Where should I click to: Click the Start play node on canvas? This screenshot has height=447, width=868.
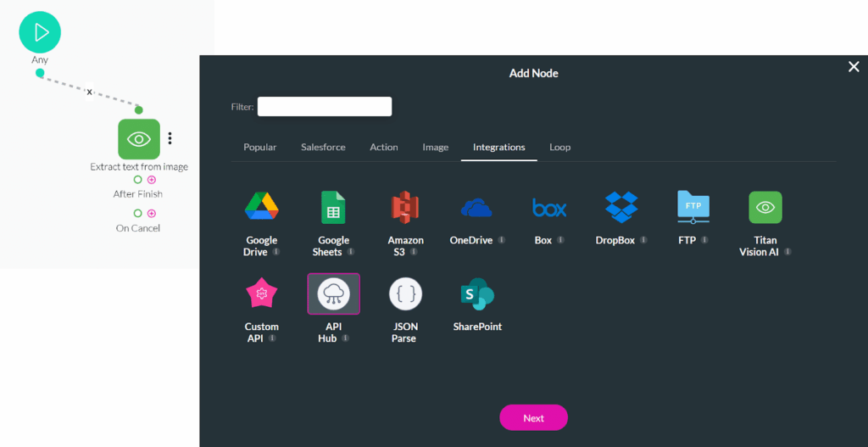point(40,32)
